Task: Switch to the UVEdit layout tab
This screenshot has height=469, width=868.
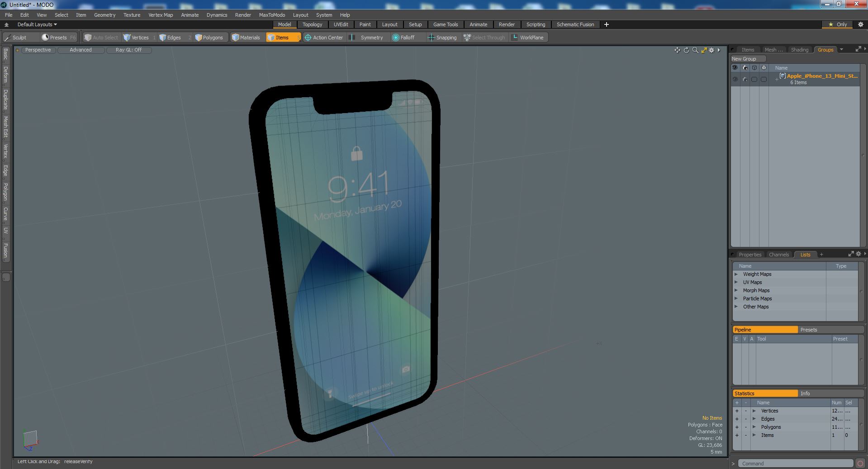Action: (x=341, y=24)
